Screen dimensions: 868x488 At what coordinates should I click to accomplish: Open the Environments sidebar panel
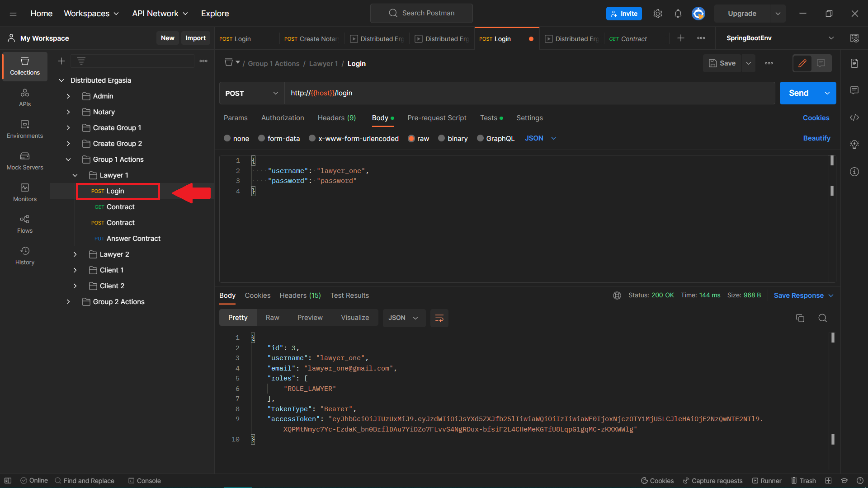pos(25,129)
